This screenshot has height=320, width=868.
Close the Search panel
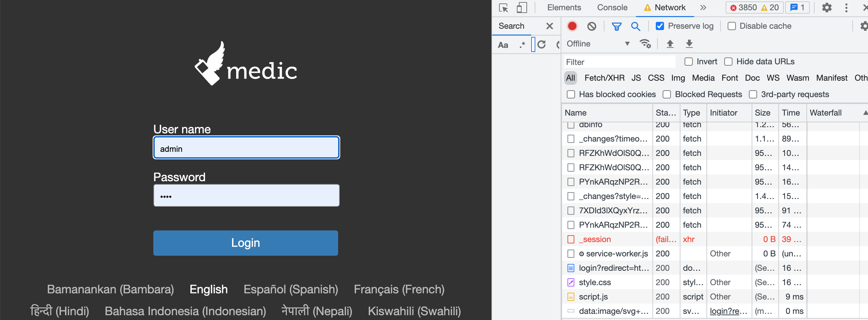pos(550,26)
